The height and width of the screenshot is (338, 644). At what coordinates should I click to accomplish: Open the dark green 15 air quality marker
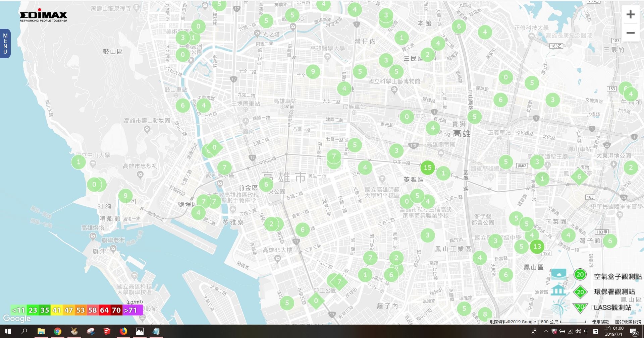[x=428, y=167]
